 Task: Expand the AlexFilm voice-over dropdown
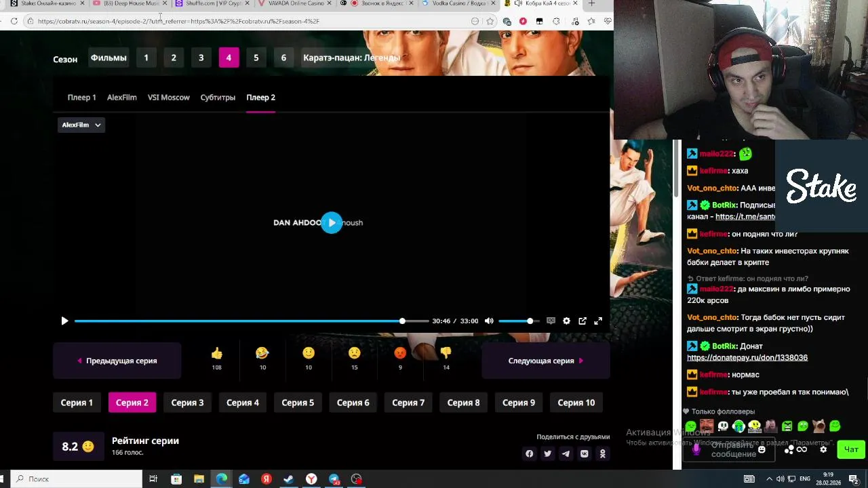pos(81,125)
